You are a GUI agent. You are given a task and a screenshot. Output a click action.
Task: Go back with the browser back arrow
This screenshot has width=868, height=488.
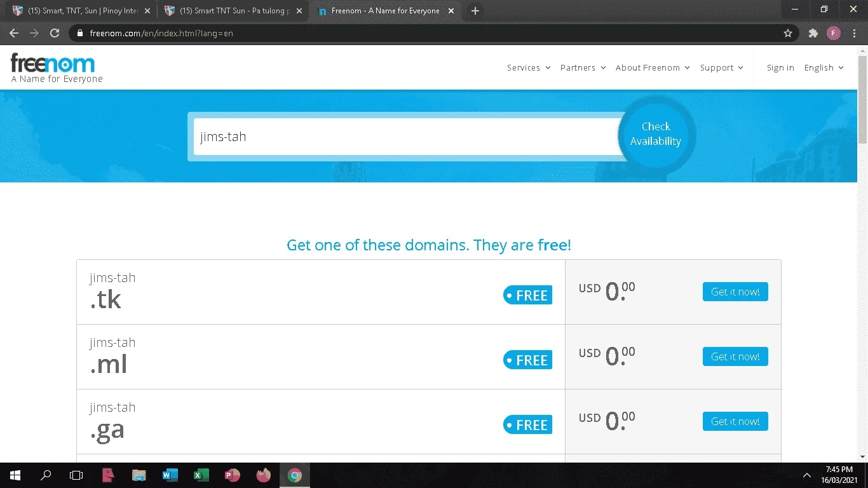click(14, 33)
